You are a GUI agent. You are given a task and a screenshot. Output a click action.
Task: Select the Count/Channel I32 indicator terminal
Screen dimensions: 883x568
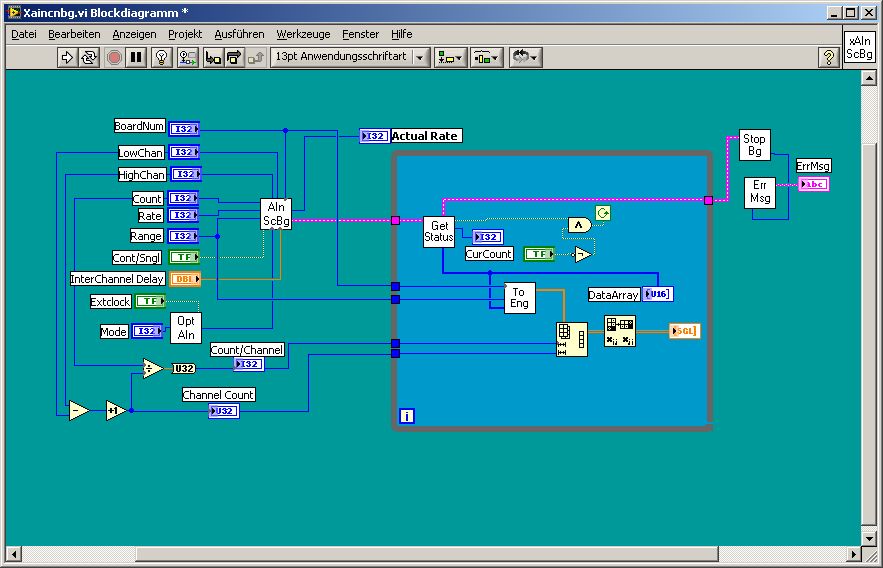248,364
